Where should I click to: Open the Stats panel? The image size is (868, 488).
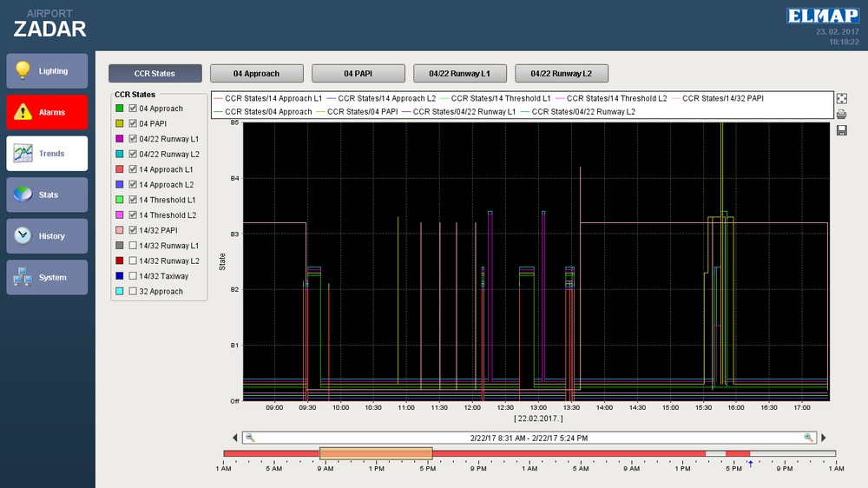tap(47, 195)
